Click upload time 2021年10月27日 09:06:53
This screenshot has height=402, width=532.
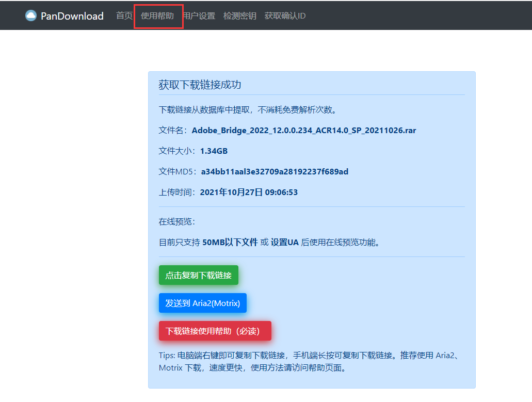pyautogui.click(x=249, y=192)
